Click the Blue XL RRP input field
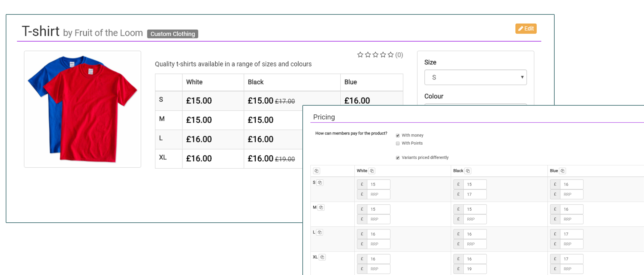Image resolution: width=644 pixels, height=275 pixels. [571, 269]
